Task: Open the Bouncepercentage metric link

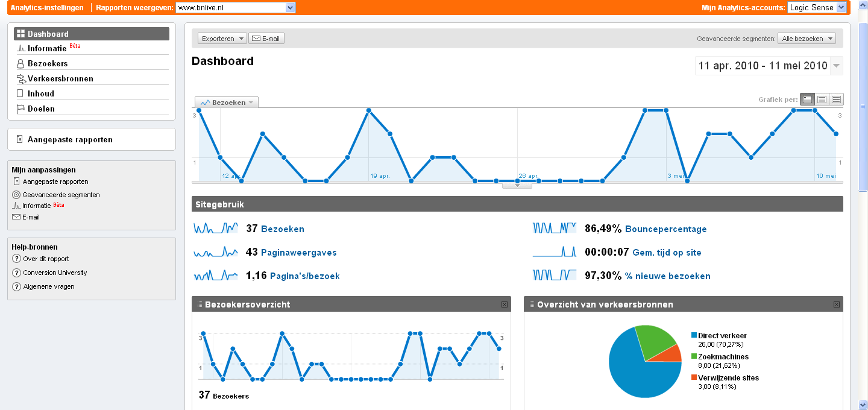Action: (666, 229)
